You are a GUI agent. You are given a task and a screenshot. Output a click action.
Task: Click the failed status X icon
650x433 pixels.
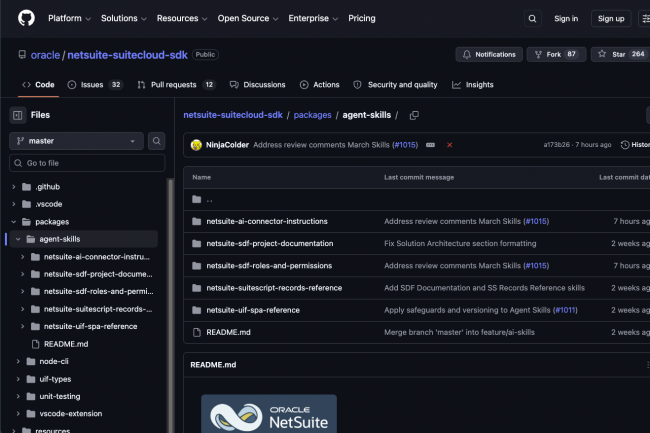[449, 145]
